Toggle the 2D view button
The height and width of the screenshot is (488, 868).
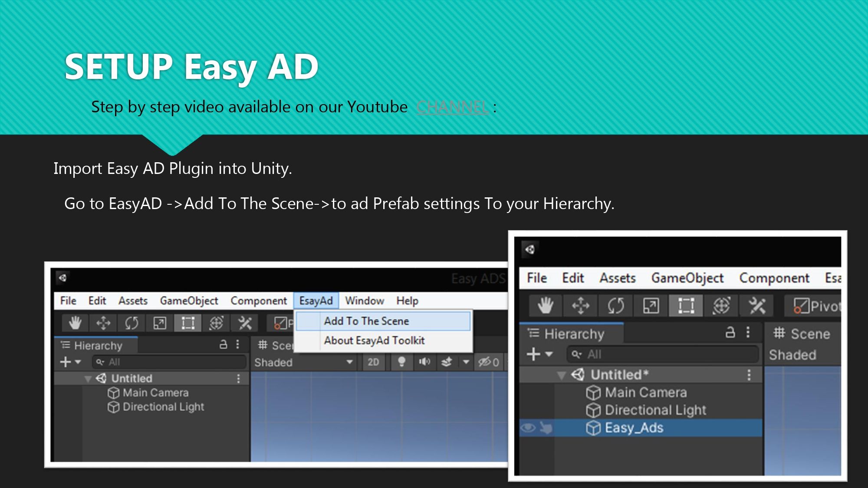pos(373,362)
